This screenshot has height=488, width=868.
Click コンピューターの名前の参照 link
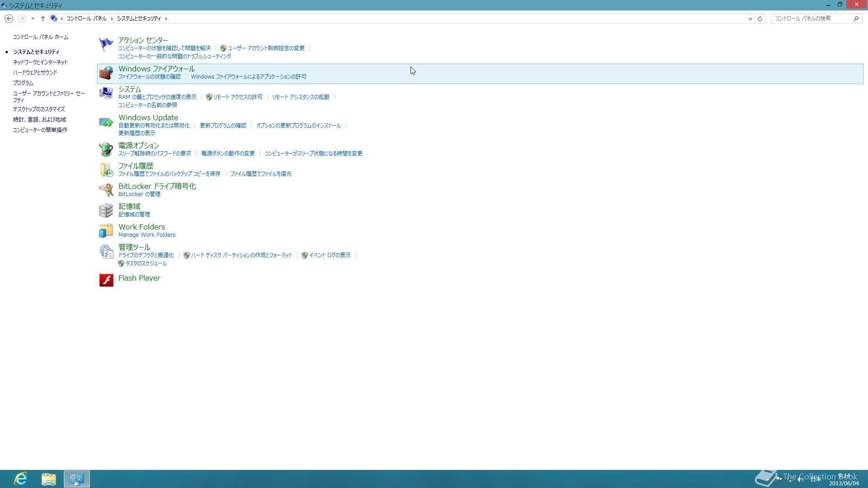pyautogui.click(x=147, y=105)
